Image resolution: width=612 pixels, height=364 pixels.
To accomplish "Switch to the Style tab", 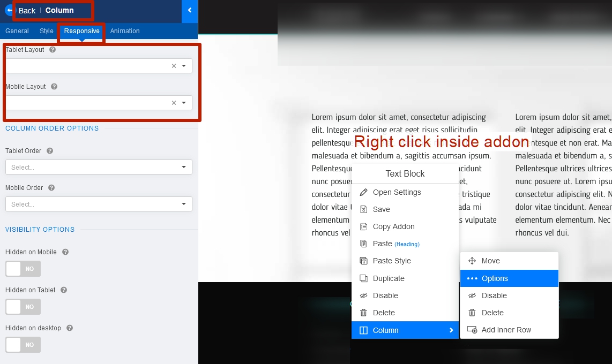I will [x=47, y=31].
